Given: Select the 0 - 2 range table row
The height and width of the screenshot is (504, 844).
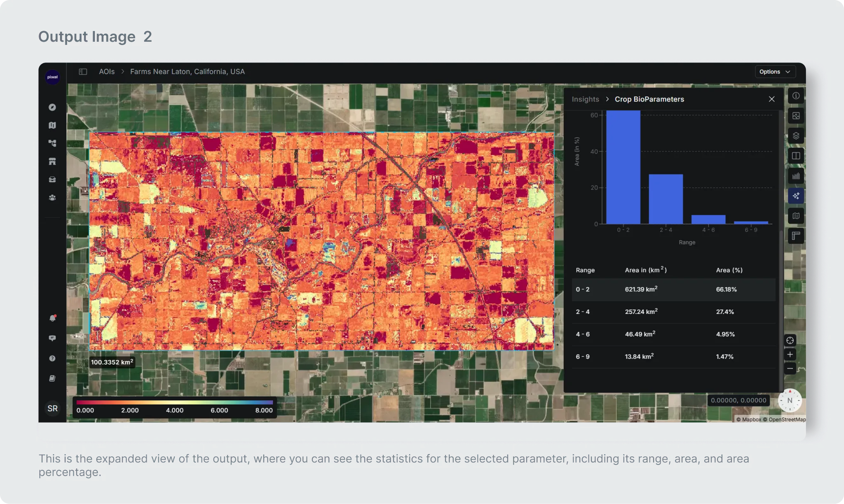Looking at the screenshot, I should 673,289.
